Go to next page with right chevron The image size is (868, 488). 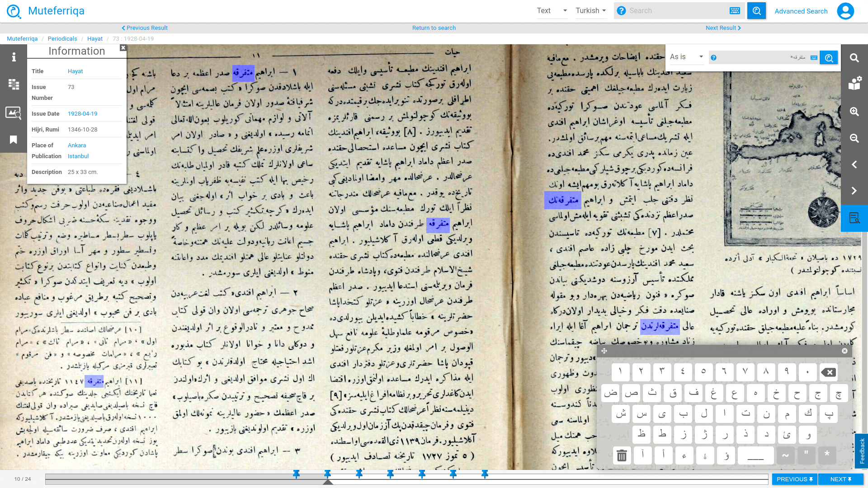coord(854,191)
